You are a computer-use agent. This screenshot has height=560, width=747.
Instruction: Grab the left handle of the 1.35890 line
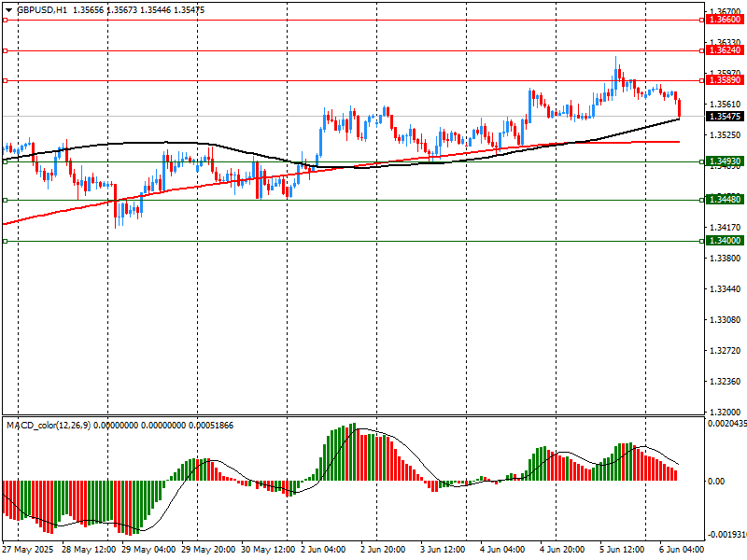[x=5, y=81]
